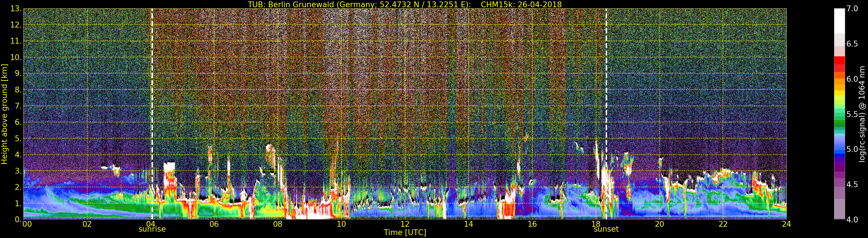
Task: Click the Time [UTC] axis label
Action: click(x=405, y=233)
